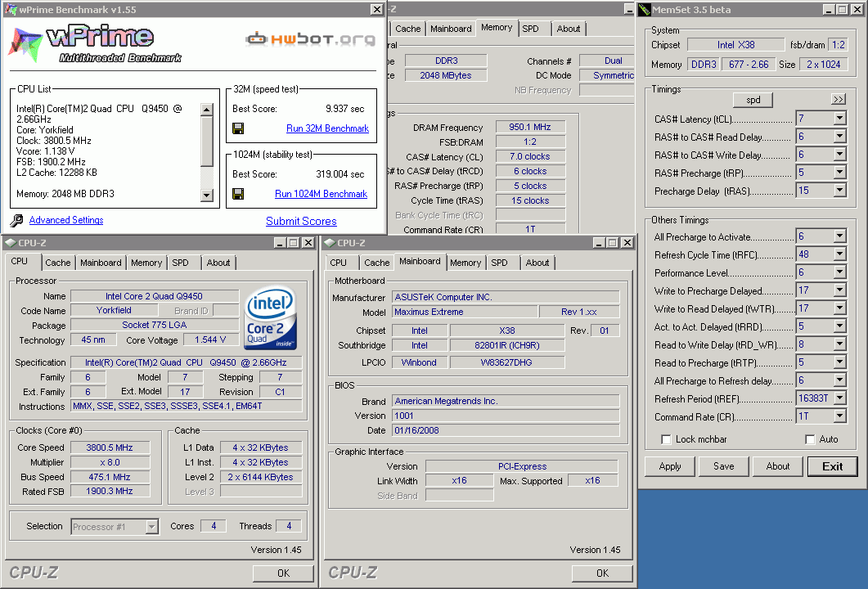Image resolution: width=868 pixels, height=589 pixels.
Task: Open the CAS# Latency (tCL) dropdown
Action: coord(839,119)
